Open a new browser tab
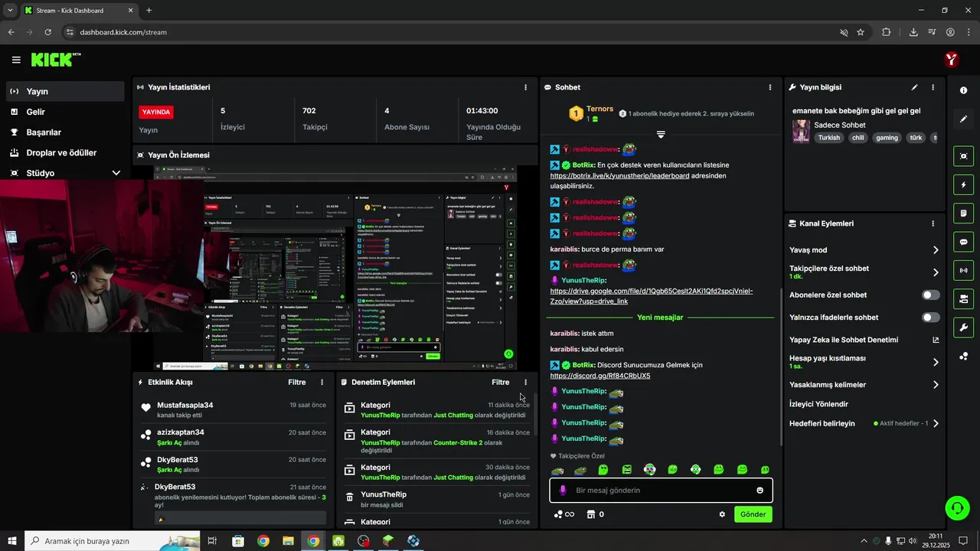 coord(149,11)
